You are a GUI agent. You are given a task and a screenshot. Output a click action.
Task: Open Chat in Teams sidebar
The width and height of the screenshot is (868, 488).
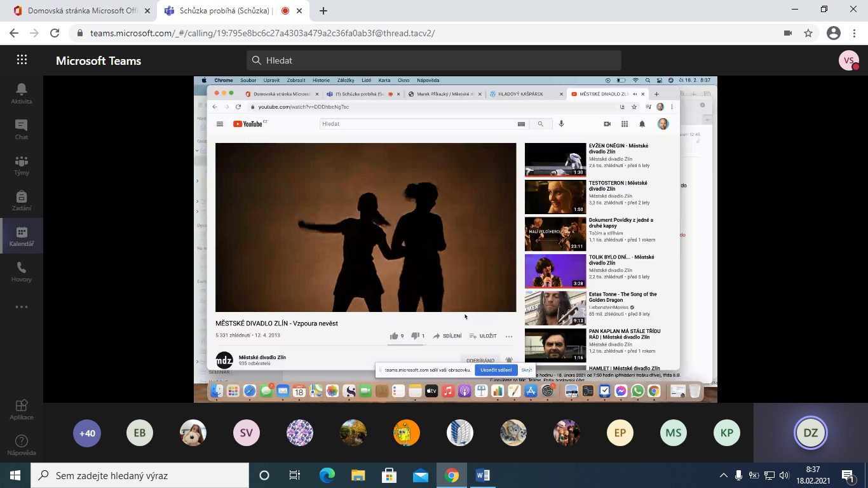point(22,129)
